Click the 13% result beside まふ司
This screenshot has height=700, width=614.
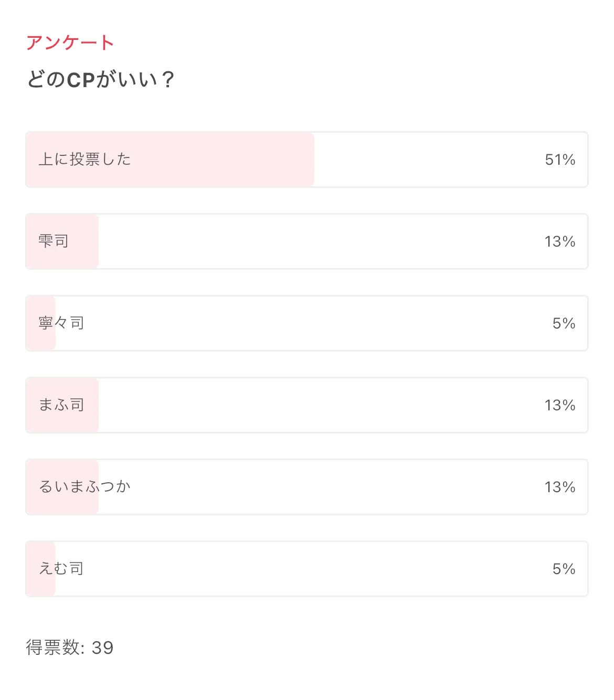[x=560, y=405]
